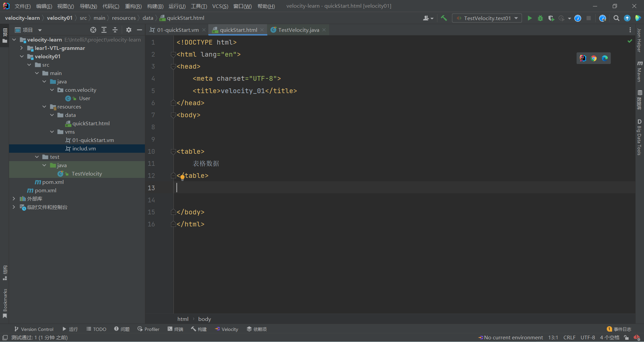Expand the lear1-VTL-grammar module

pyautogui.click(x=22, y=48)
